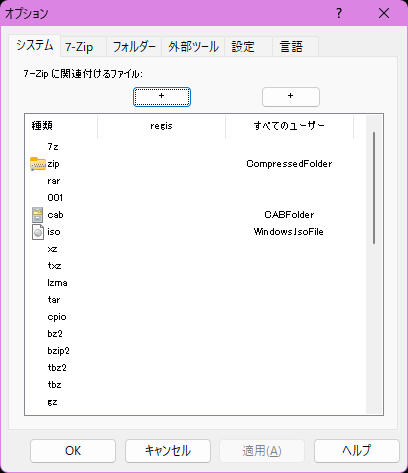Click the CompressedFolder cell
This screenshot has width=408, height=473.
(x=289, y=164)
